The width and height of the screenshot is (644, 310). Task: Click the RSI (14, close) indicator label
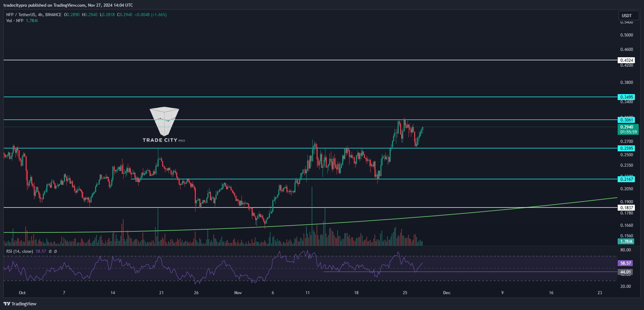point(20,251)
